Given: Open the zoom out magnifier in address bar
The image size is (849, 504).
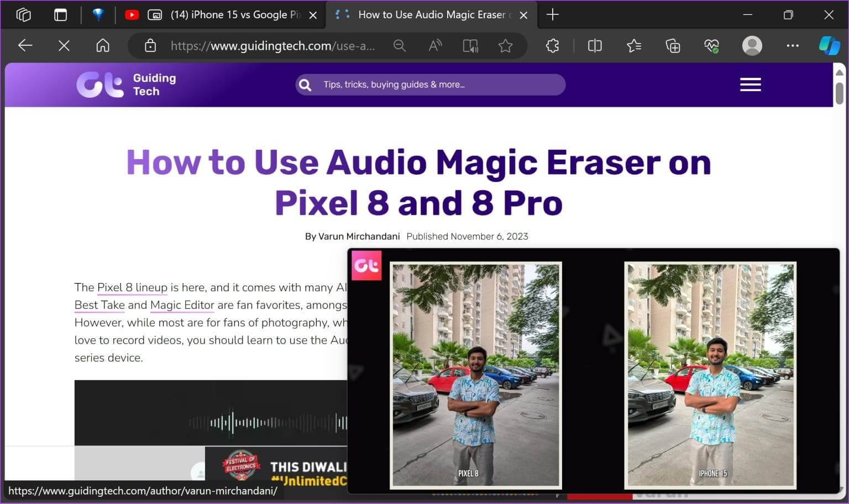Looking at the screenshot, I should 400,46.
